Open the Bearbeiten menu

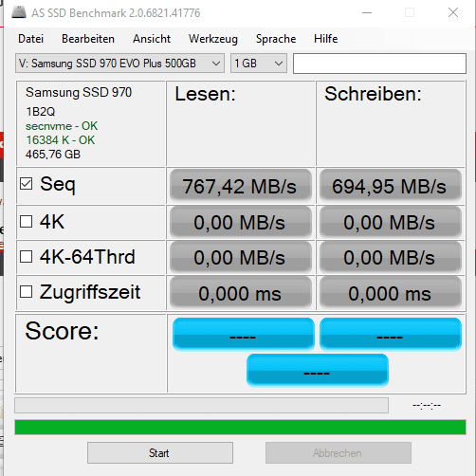click(x=88, y=39)
